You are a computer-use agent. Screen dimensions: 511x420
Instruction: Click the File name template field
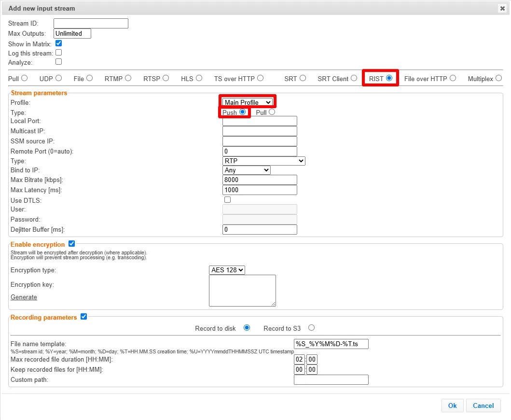(331, 344)
